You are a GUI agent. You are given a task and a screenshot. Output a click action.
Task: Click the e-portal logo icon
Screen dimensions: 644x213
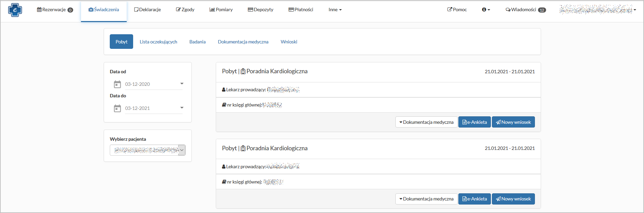(15, 10)
